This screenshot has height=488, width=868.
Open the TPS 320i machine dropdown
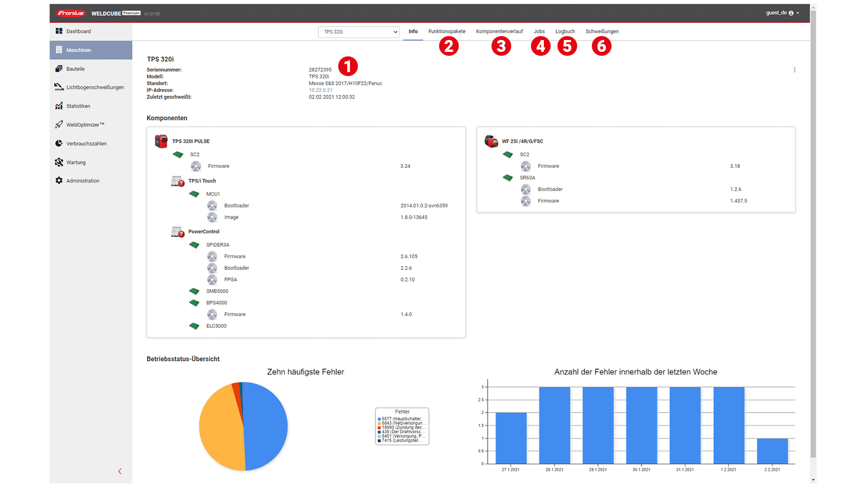pyautogui.click(x=359, y=32)
